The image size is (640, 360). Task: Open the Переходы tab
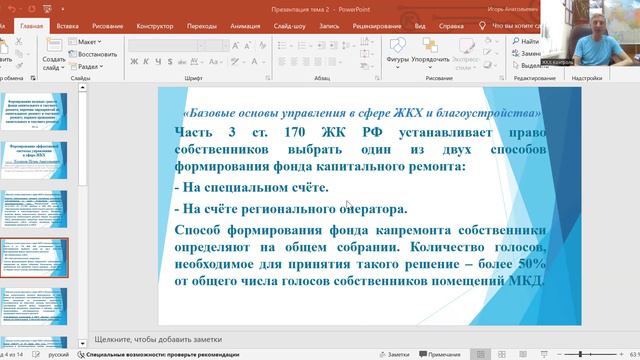click(x=202, y=26)
